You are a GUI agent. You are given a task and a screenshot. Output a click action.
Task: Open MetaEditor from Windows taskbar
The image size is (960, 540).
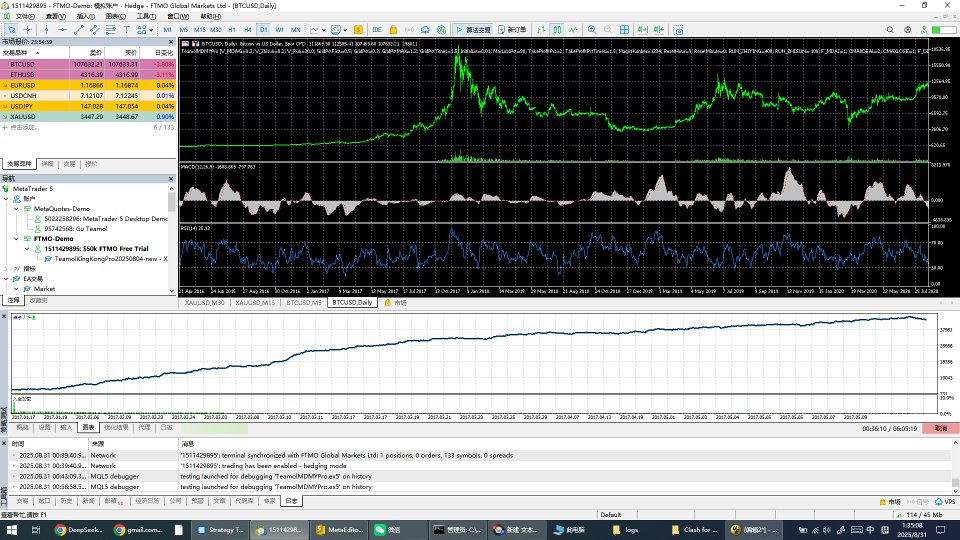[339, 530]
